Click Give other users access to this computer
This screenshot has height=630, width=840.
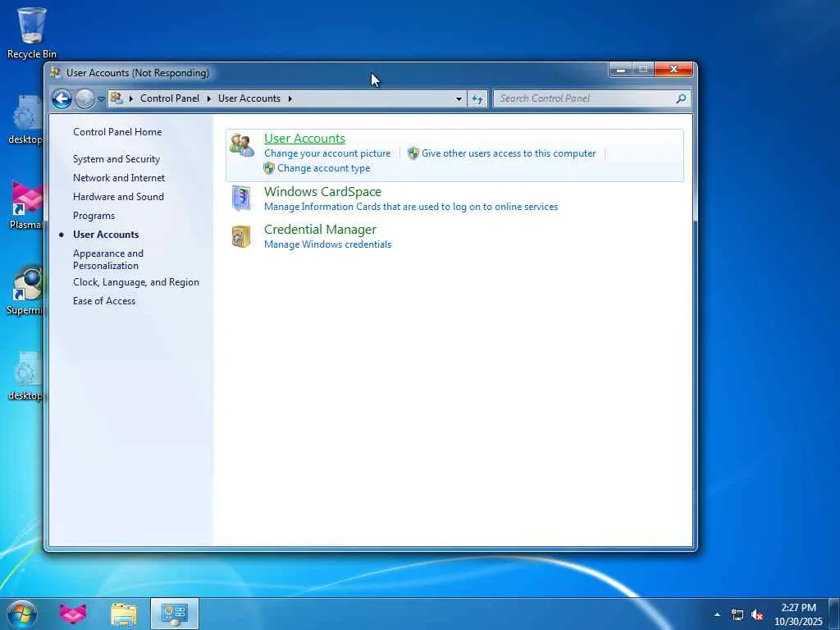[x=509, y=153]
